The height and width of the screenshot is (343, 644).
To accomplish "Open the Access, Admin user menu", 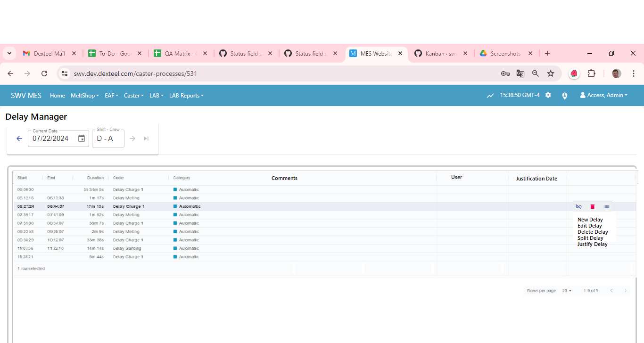I will 604,95.
